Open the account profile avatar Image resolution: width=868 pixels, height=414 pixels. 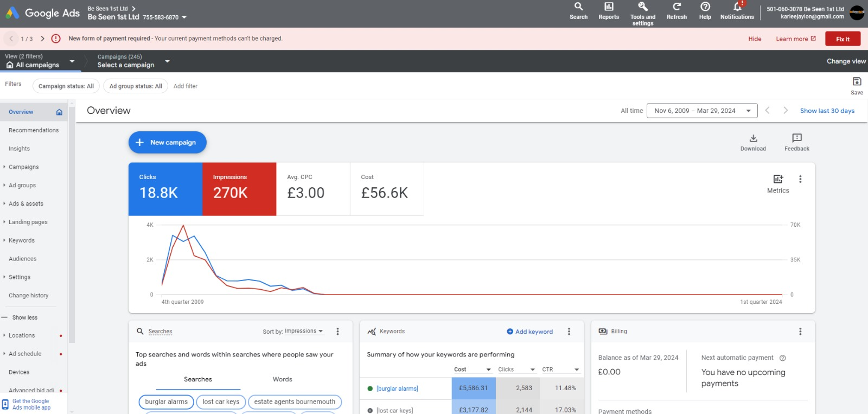pos(857,13)
